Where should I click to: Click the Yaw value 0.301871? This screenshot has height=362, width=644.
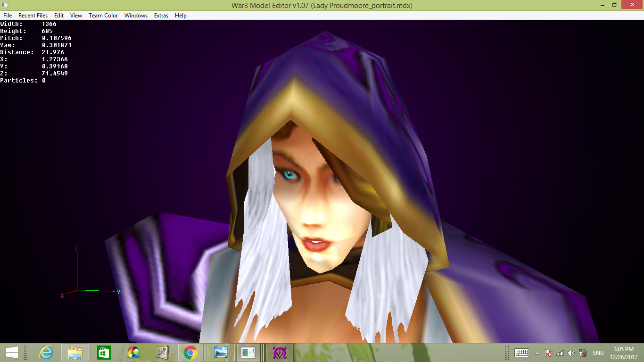(57, 45)
